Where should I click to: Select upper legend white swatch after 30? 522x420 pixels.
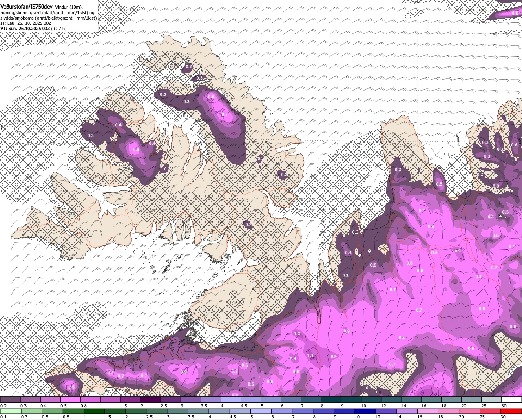pyautogui.click(x=511, y=400)
